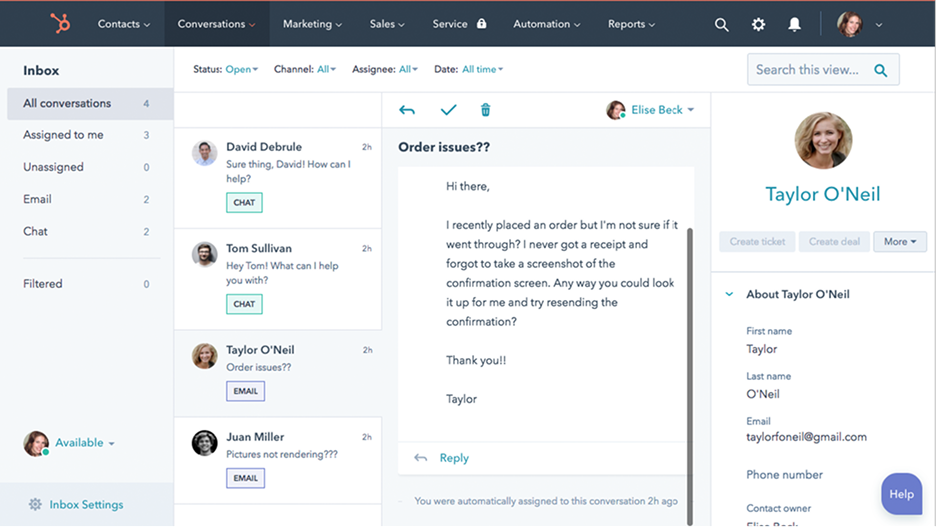Open Tom Sullivan conversation
This screenshot has width=936, height=527.
[278, 279]
